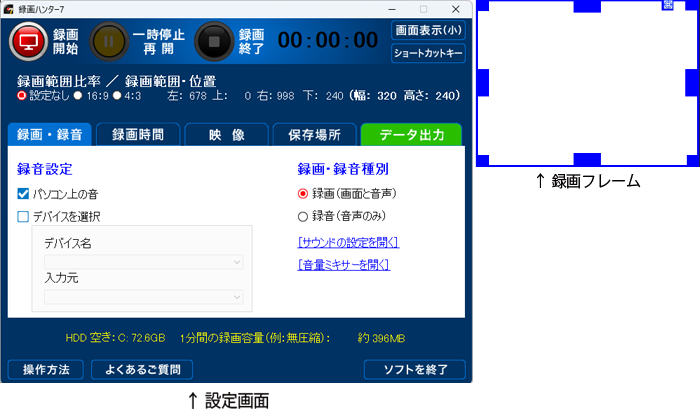Enable the パソコン上の音 checkbox
The image size is (700, 420).
coord(23,193)
